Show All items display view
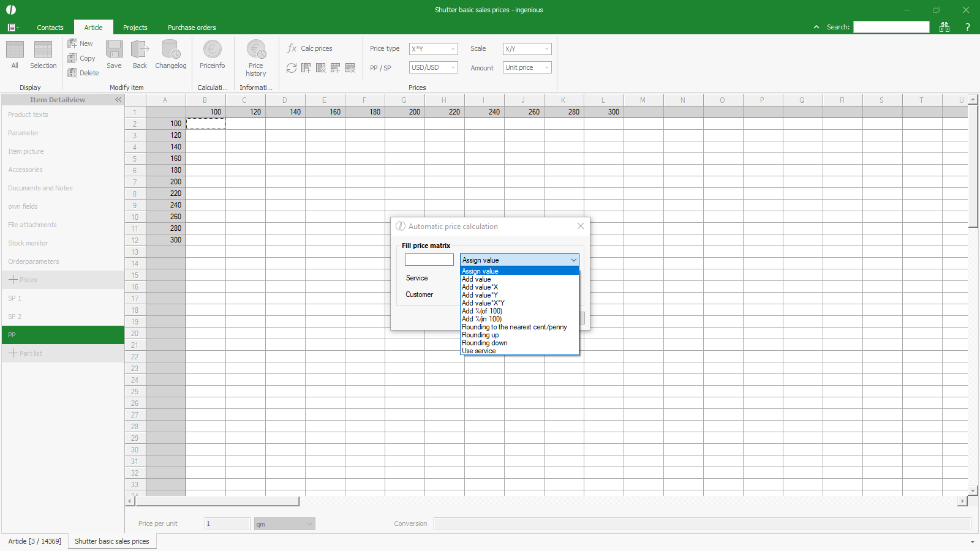 [15, 50]
